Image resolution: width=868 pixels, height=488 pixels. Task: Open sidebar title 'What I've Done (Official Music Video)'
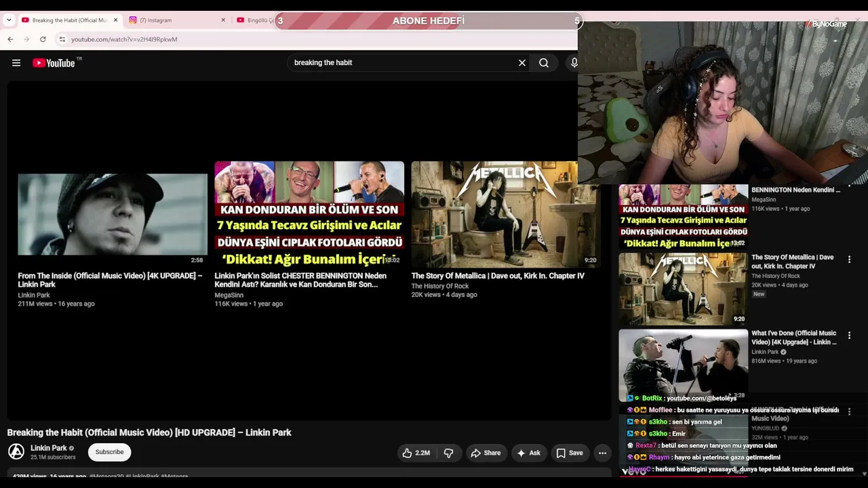794,338
